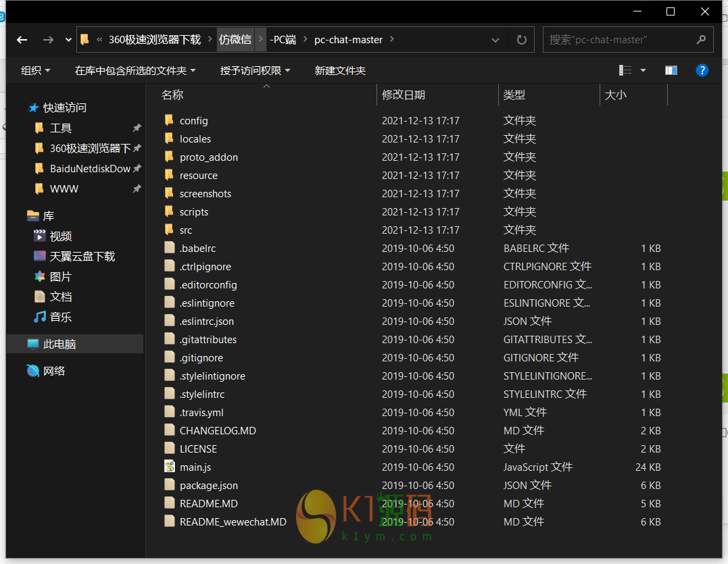
Task: Sort files by 修改日期 column header
Action: click(404, 95)
